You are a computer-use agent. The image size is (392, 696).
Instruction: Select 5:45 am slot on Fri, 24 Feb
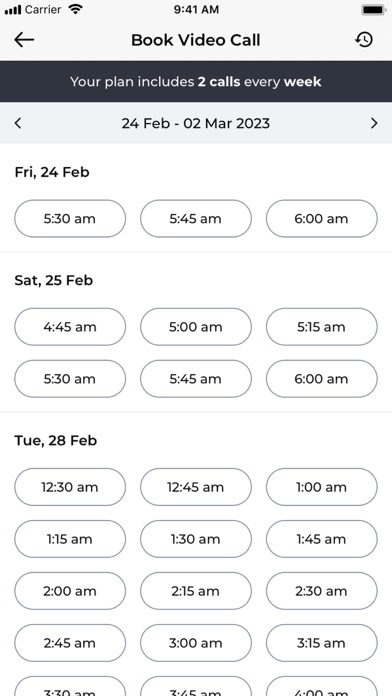[196, 218]
